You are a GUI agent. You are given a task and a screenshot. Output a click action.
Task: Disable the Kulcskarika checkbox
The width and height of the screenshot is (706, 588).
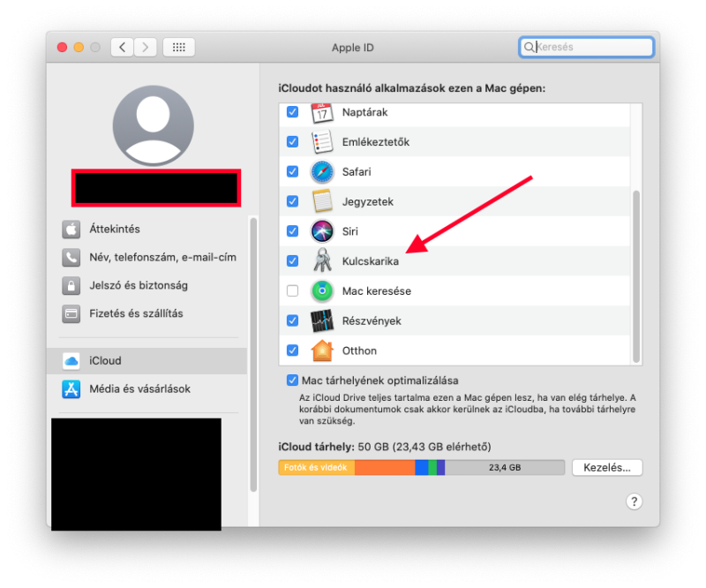[293, 260]
